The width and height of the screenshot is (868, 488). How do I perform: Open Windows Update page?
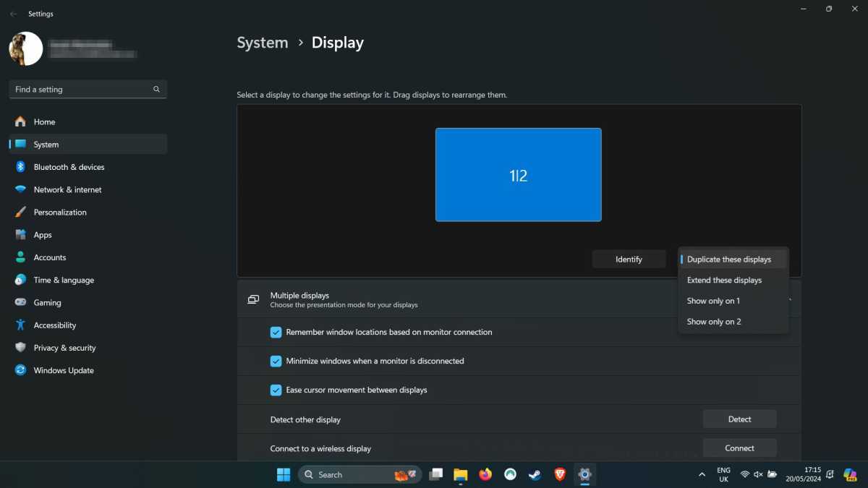(63, 370)
